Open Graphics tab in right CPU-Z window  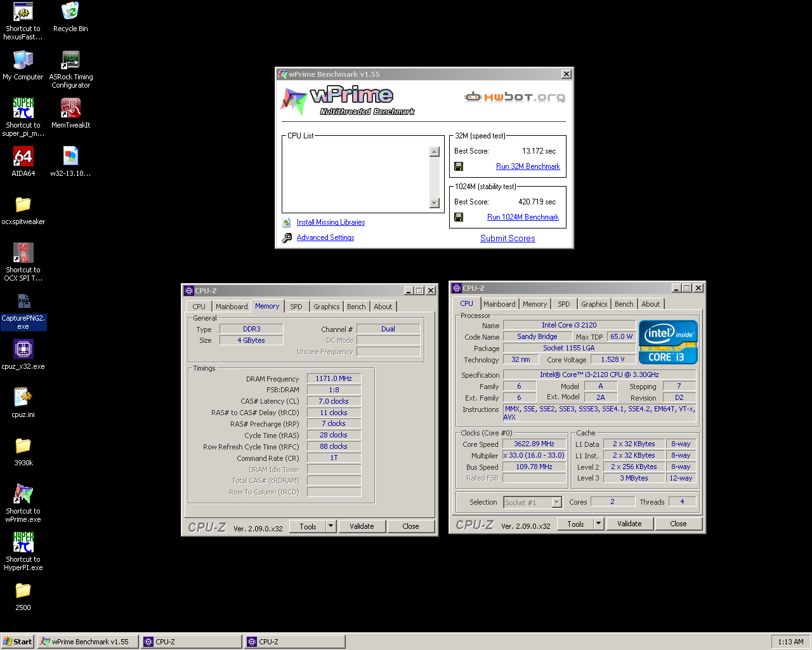pyautogui.click(x=594, y=304)
